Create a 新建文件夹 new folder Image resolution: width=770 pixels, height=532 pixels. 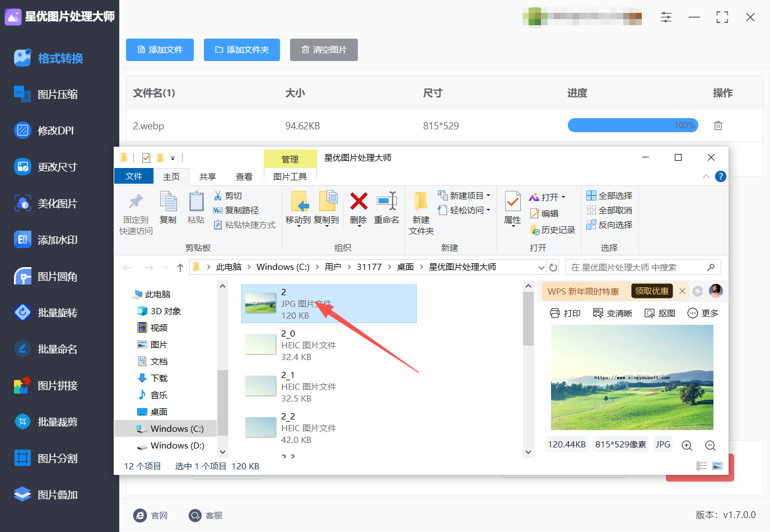421,213
